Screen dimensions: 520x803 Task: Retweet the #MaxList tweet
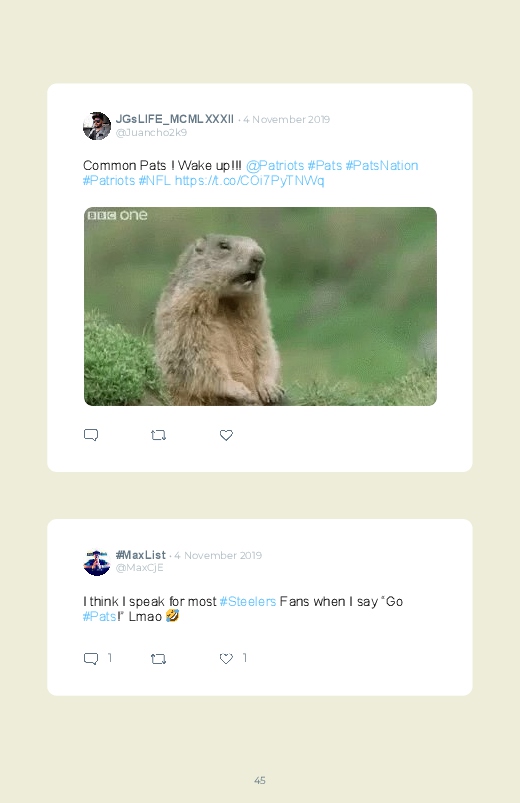click(158, 659)
